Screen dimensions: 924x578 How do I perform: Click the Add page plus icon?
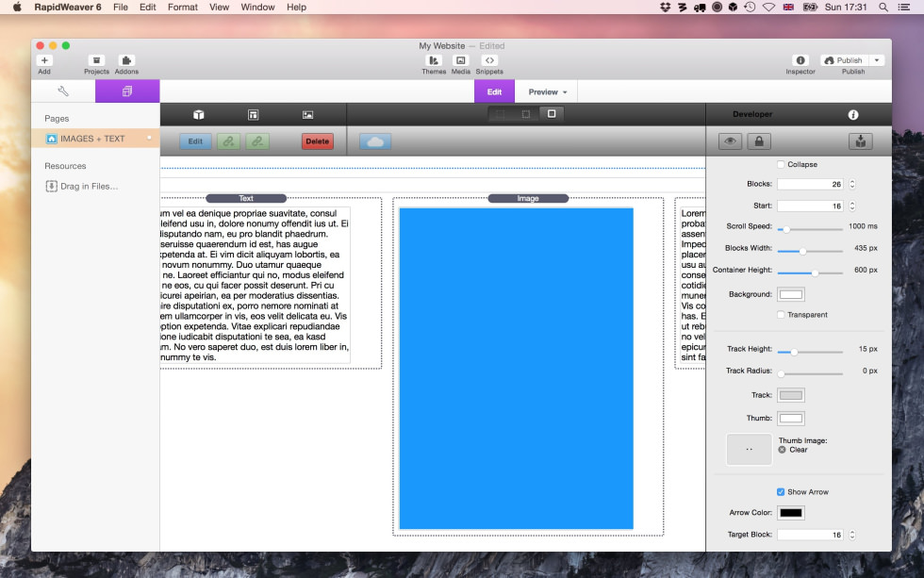tap(44, 60)
